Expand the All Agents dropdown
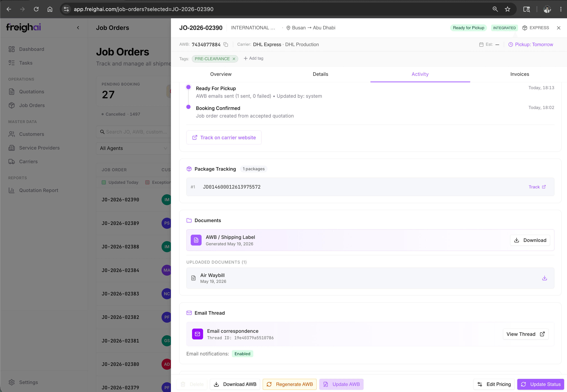This screenshot has height=392, width=567. tap(133, 148)
